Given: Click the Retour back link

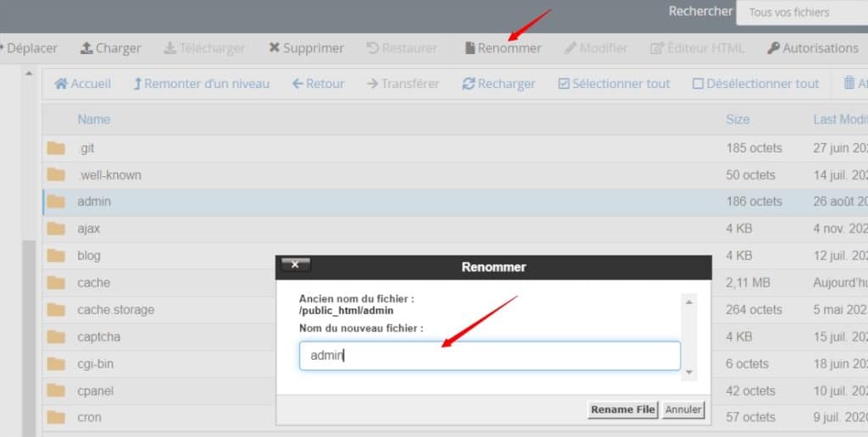Looking at the screenshot, I should pos(319,84).
